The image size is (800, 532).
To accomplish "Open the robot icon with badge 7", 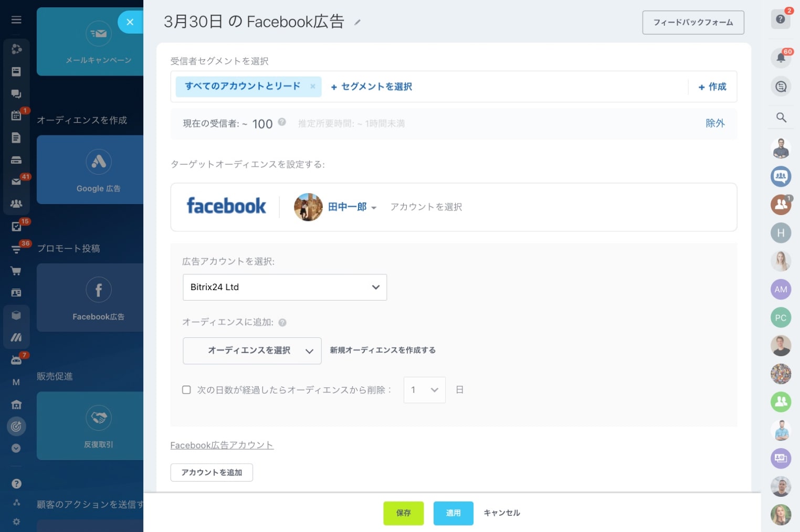I will tap(16, 360).
